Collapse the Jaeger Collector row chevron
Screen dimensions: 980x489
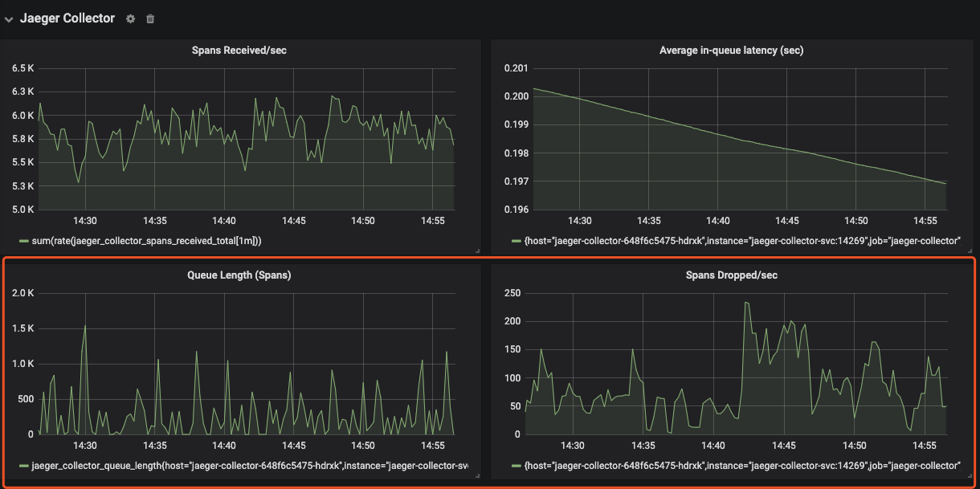(8, 18)
